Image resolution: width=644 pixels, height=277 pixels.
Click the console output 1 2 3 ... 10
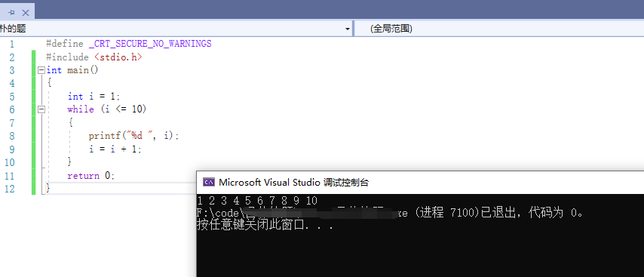(x=257, y=201)
